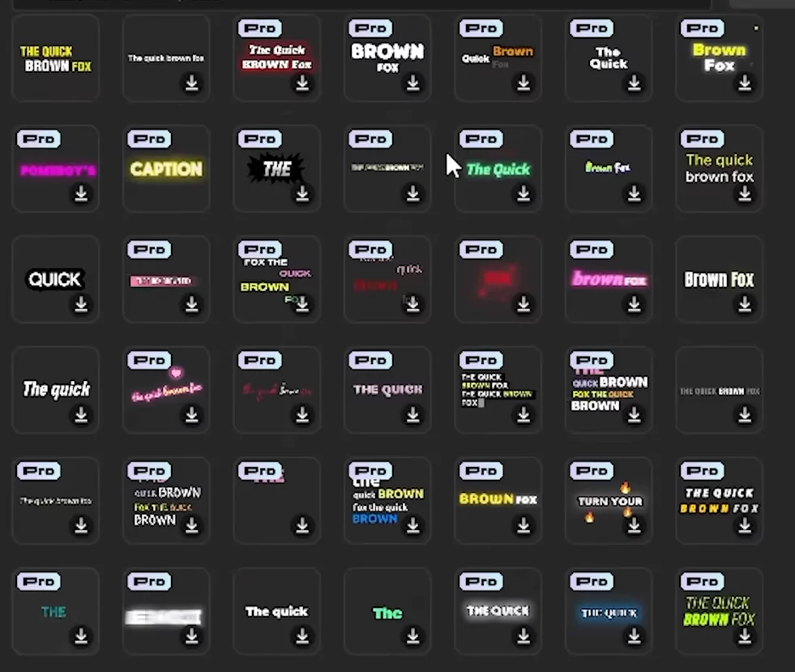This screenshot has width=795, height=672.
Task: Download the blue-highlighted THE QUICK preset
Action: coord(635,636)
